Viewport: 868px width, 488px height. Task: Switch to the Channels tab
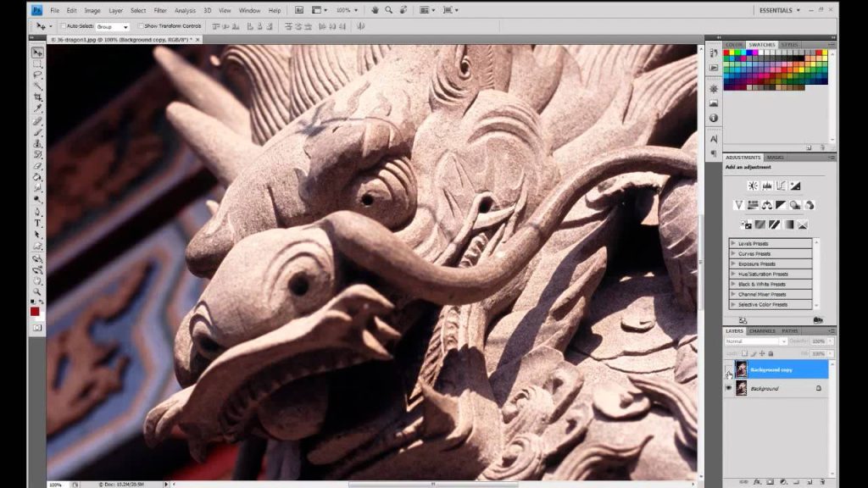click(x=762, y=331)
